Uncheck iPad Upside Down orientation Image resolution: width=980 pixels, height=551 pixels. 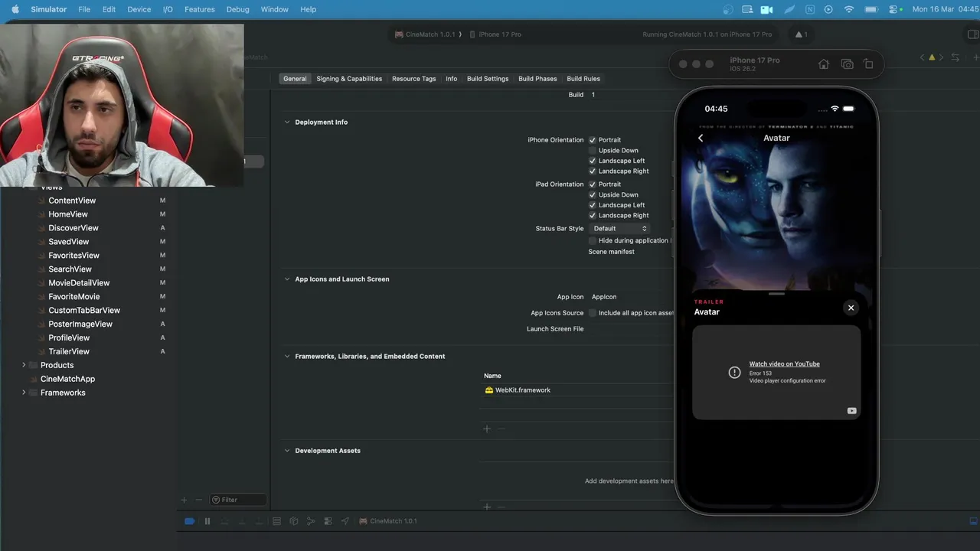pos(593,195)
